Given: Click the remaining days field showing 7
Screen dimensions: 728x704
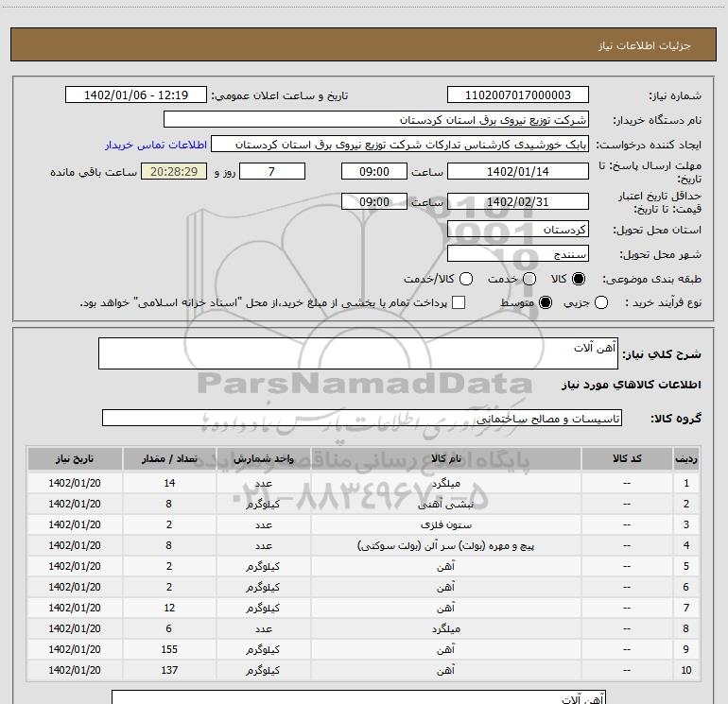Looking at the screenshot, I should click(272, 172).
